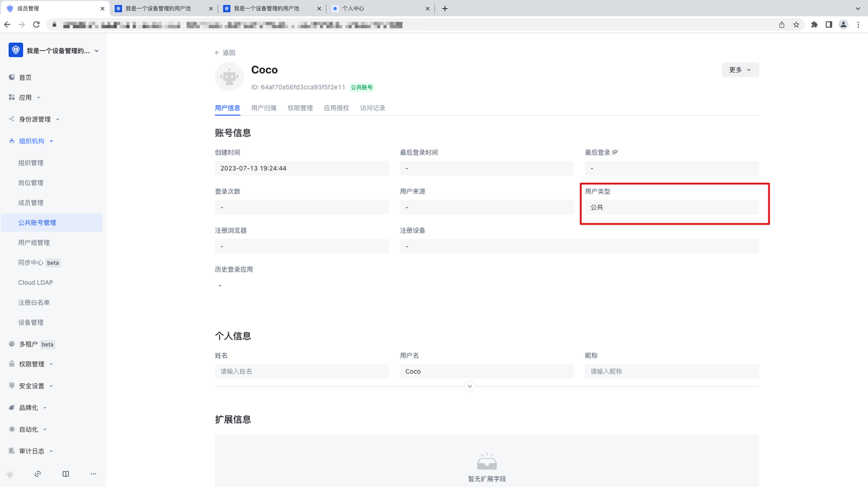Click Coco's robot avatar icon
This screenshot has width=868, height=487.
point(229,77)
